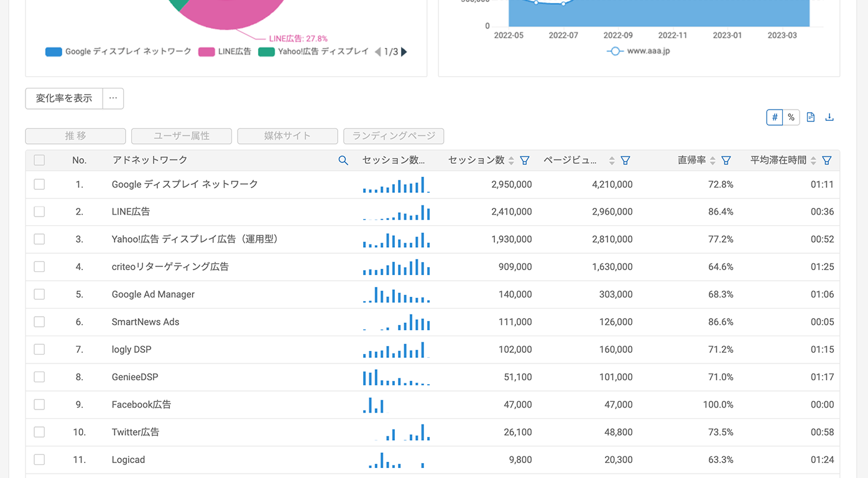Switch to the # number display mode

tap(775, 117)
